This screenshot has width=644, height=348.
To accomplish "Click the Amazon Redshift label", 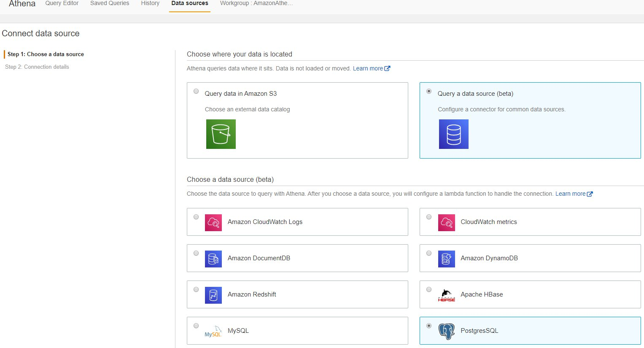I will pos(252,294).
